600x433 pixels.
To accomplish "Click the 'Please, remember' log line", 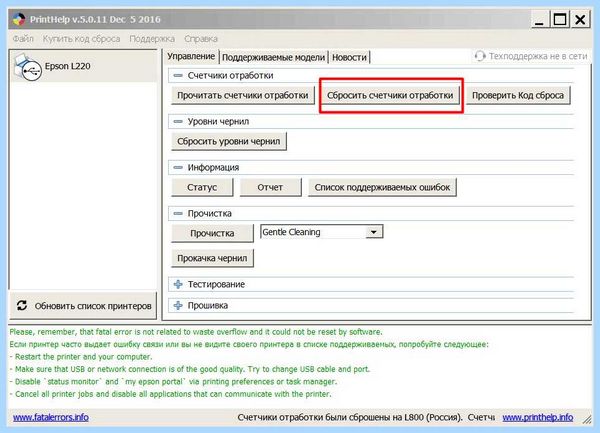I will coord(196,332).
